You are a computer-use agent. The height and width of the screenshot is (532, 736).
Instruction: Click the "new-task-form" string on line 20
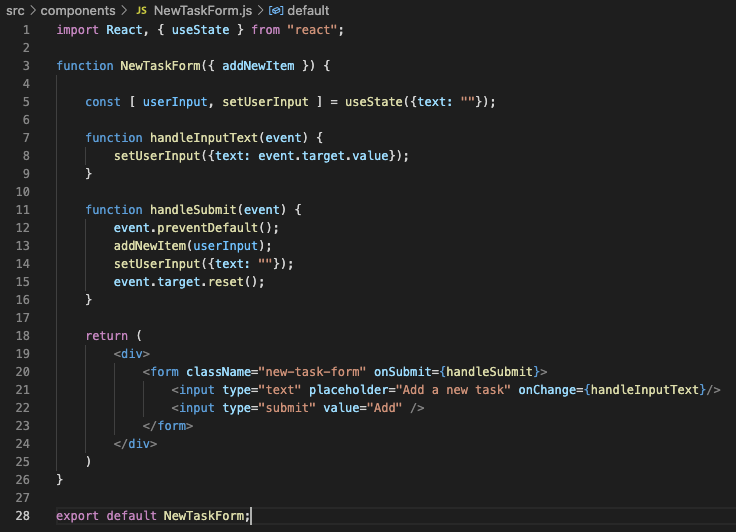[312, 372]
